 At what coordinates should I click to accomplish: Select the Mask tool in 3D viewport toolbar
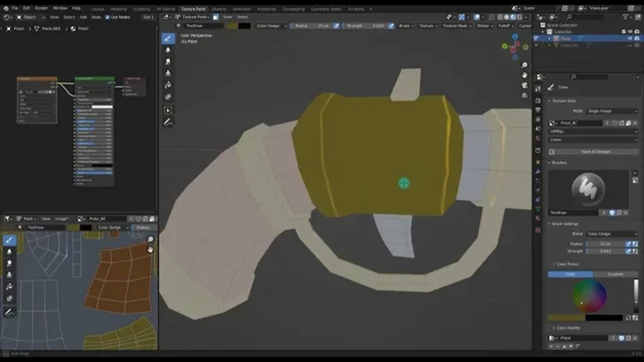(x=168, y=96)
